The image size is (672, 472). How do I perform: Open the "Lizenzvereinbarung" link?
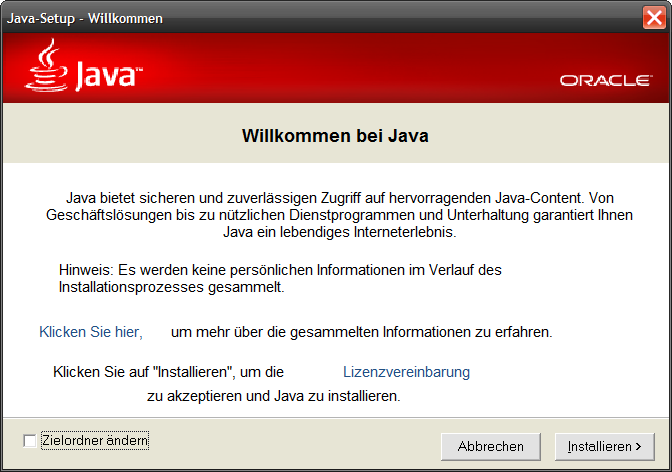(406, 372)
